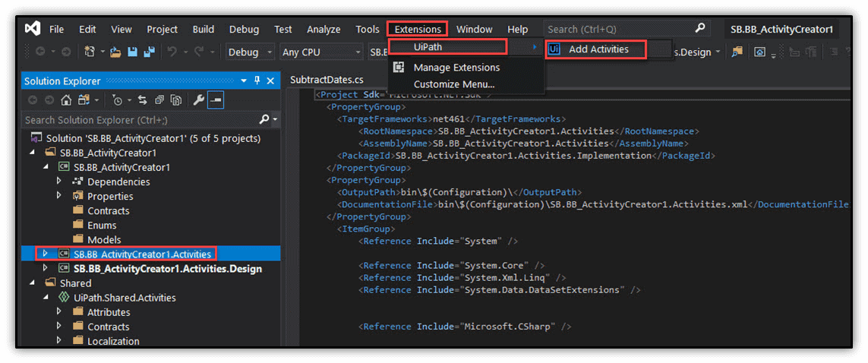Open the Solution Explorer window options arrow
Image resolution: width=868 pixels, height=363 pixels.
tap(244, 80)
